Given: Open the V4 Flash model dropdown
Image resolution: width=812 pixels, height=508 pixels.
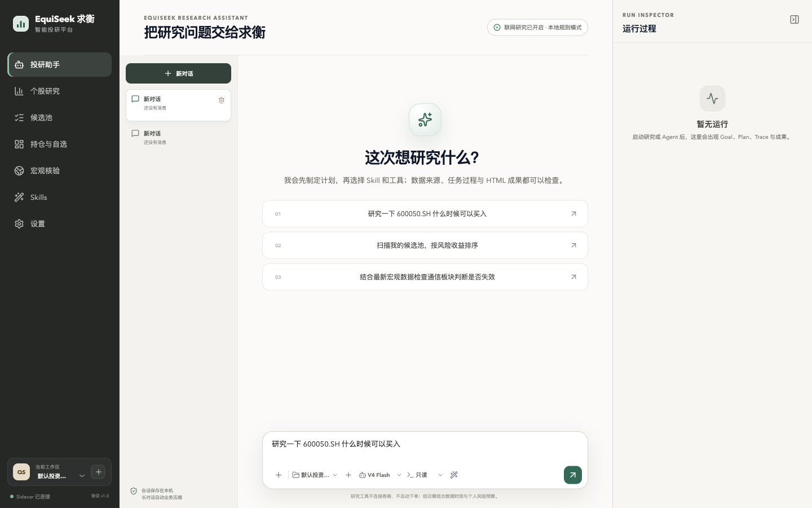Looking at the screenshot, I should [x=380, y=475].
